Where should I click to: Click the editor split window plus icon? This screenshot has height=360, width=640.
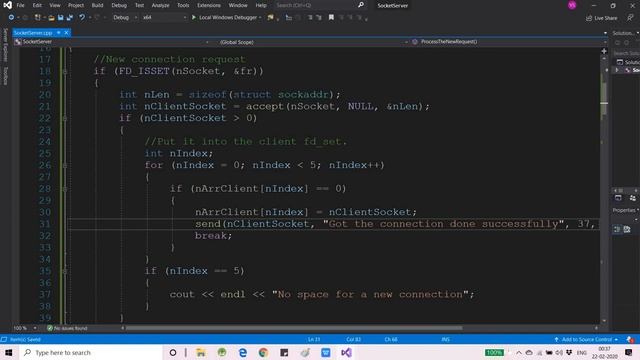[x=604, y=51]
